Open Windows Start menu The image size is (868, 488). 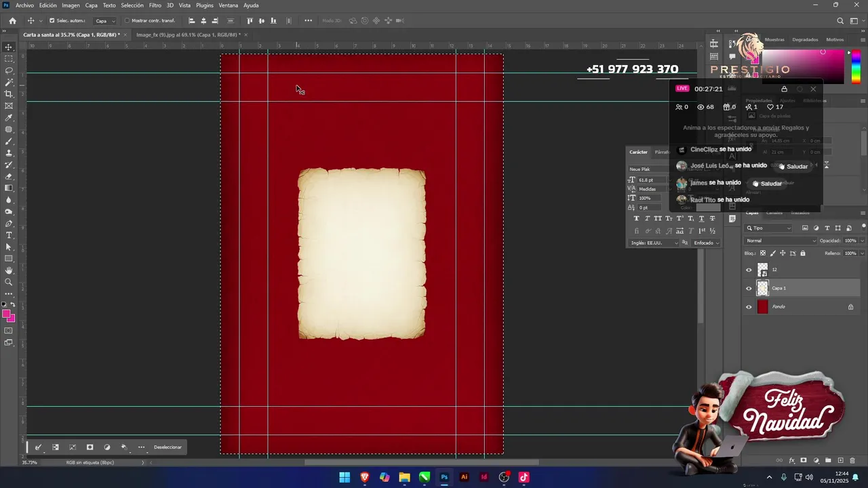(x=344, y=477)
